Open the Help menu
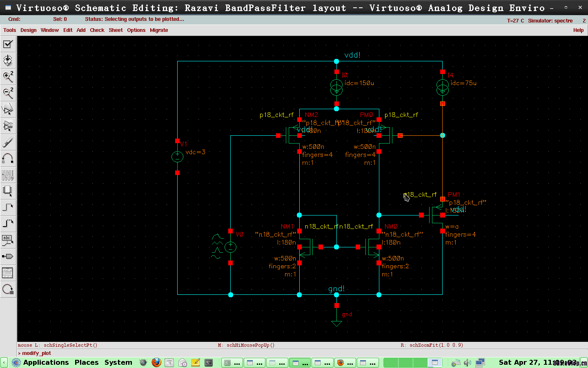Screen dimensions: 588x368 pyautogui.click(x=578, y=30)
